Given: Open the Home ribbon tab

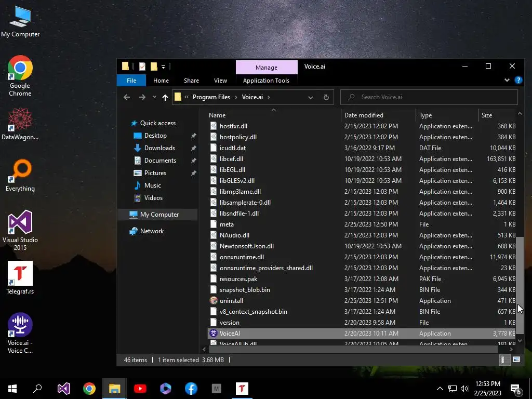Looking at the screenshot, I should (161, 81).
